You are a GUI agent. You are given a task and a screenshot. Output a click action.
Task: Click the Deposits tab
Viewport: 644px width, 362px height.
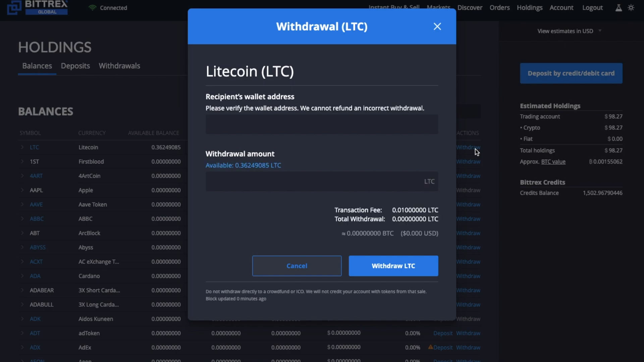75,65
